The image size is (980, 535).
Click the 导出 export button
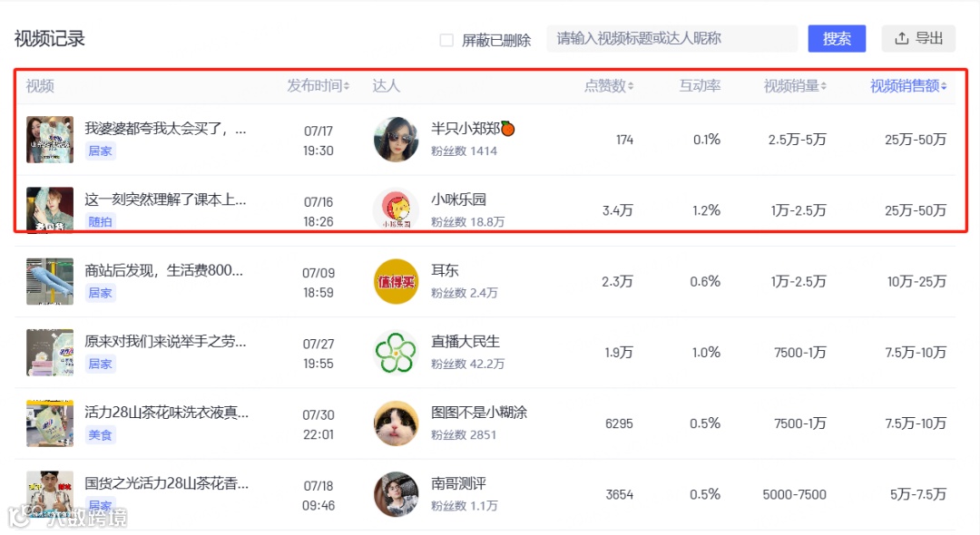[x=918, y=38]
